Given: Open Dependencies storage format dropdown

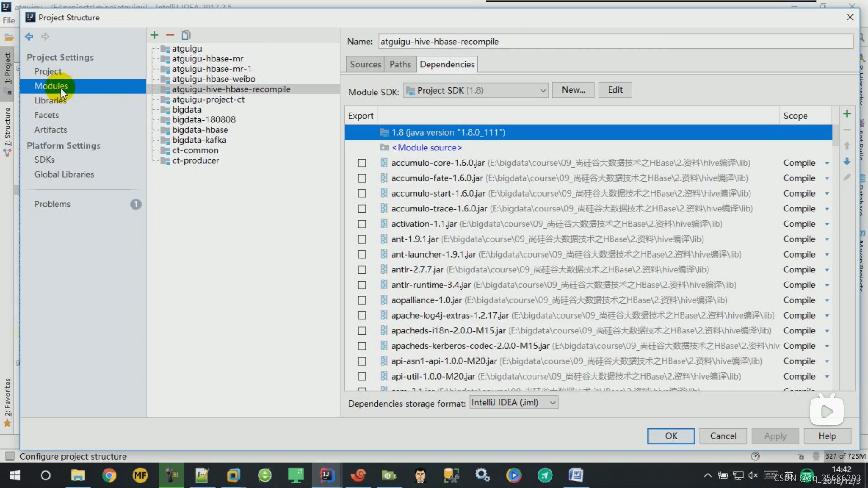Looking at the screenshot, I should click(x=514, y=403).
